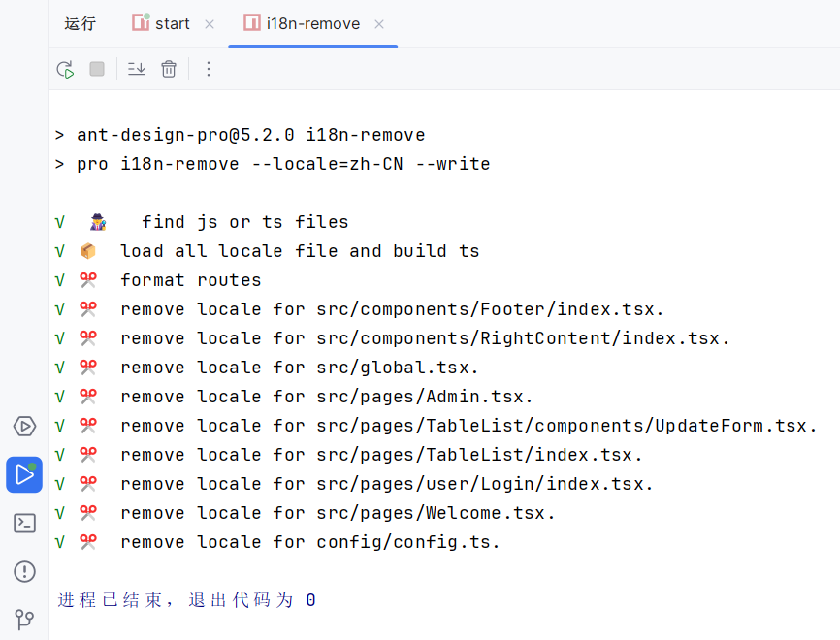Close the i18n-remove tab
840x640 pixels.
(x=379, y=24)
